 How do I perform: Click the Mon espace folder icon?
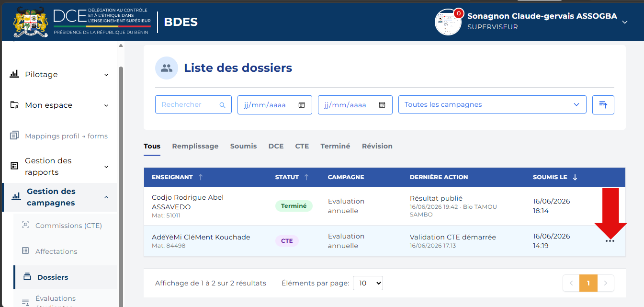14,105
